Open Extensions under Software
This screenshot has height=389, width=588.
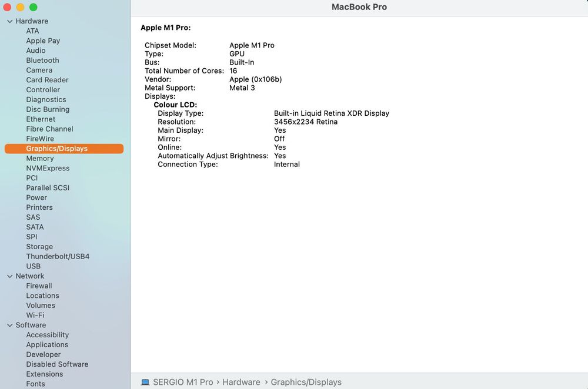(44, 374)
